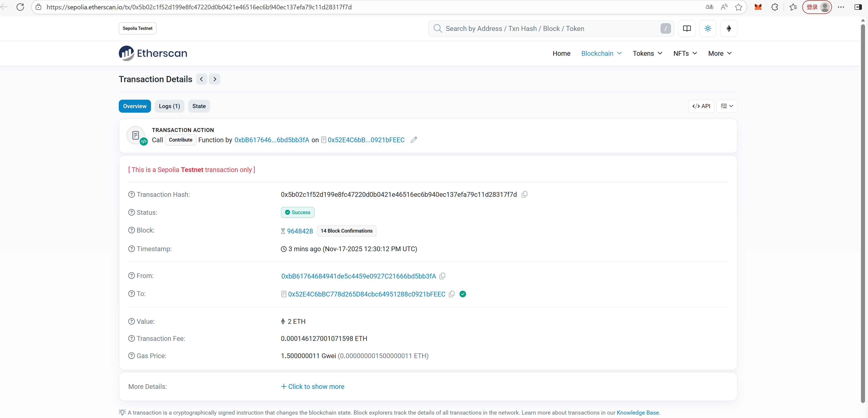Image resolution: width=868 pixels, height=418 pixels.
Task: Open the reading book icon near search
Action: pyautogui.click(x=687, y=29)
